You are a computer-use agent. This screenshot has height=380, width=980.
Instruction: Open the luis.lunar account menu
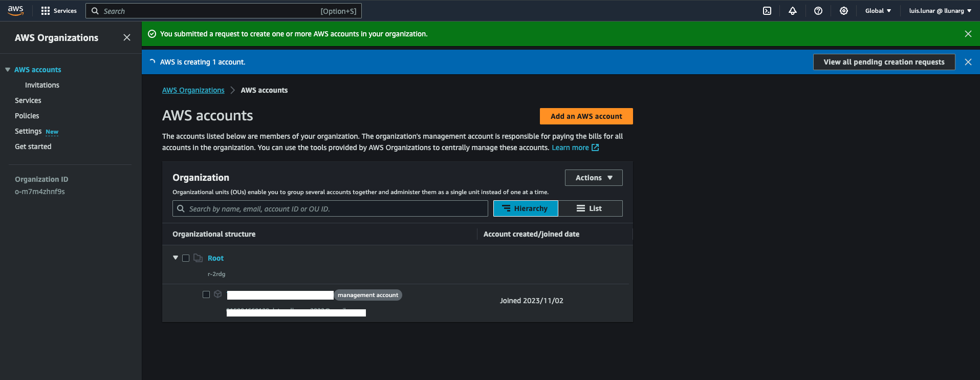click(x=940, y=11)
